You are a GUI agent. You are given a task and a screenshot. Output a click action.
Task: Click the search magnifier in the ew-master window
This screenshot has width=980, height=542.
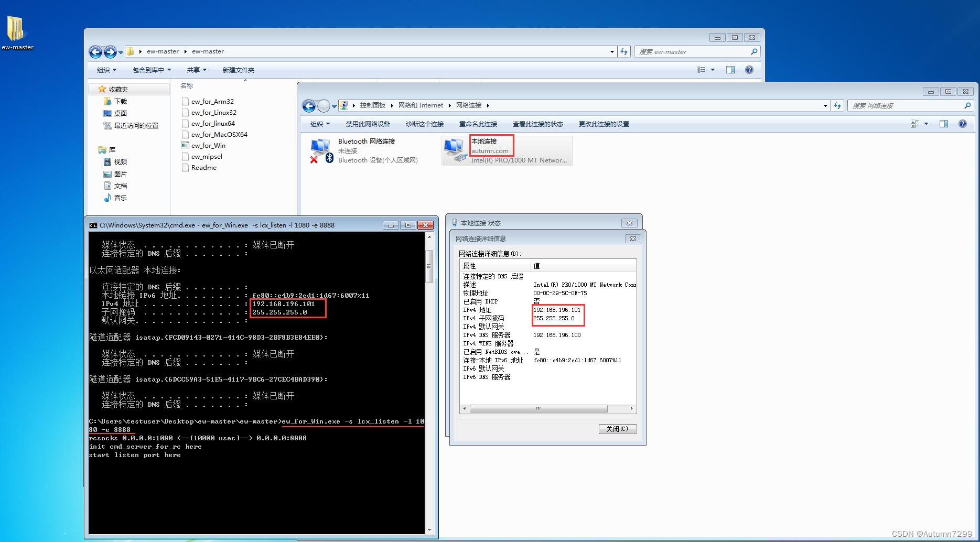coord(754,51)
